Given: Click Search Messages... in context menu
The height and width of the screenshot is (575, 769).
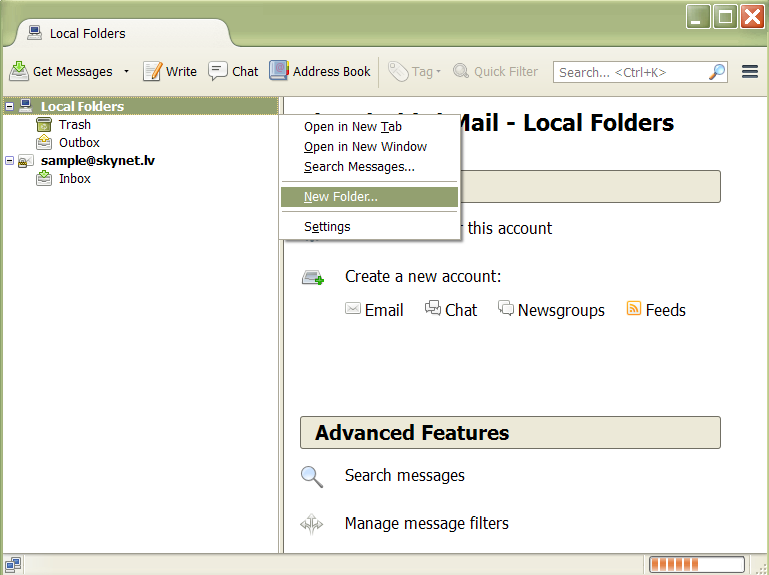Looking at the screenshot, I should click(359, 167).
